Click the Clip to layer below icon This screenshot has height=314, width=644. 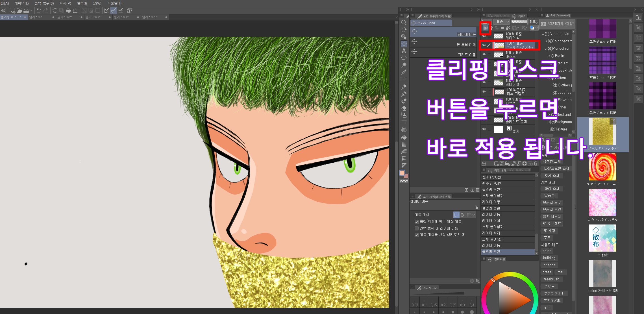[x=485, y=28]
